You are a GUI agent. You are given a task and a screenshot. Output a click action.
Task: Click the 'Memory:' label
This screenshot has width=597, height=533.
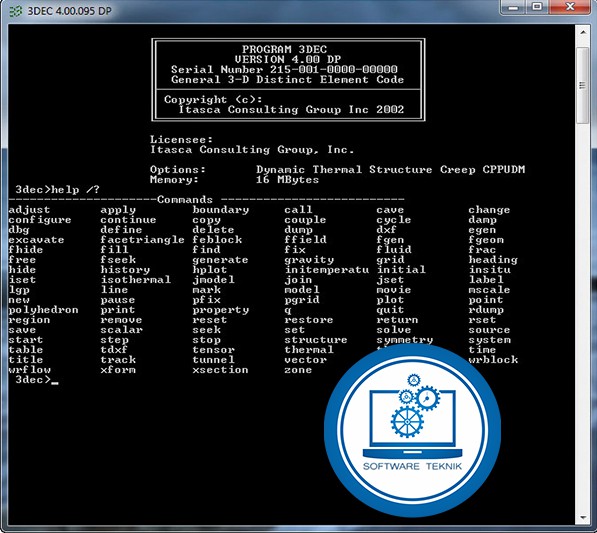point(174,179)
